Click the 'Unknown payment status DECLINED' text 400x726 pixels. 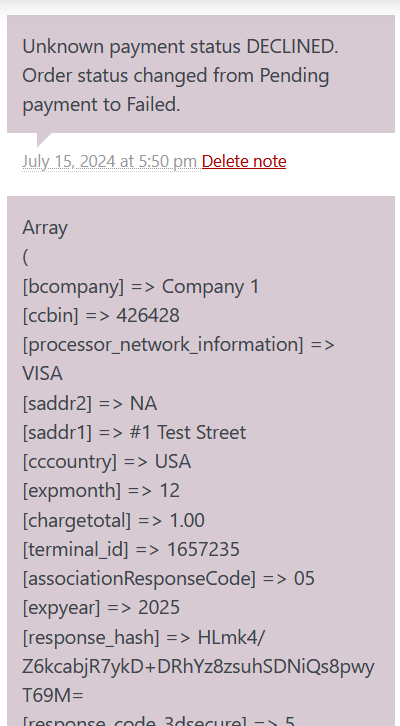point(180,46)
